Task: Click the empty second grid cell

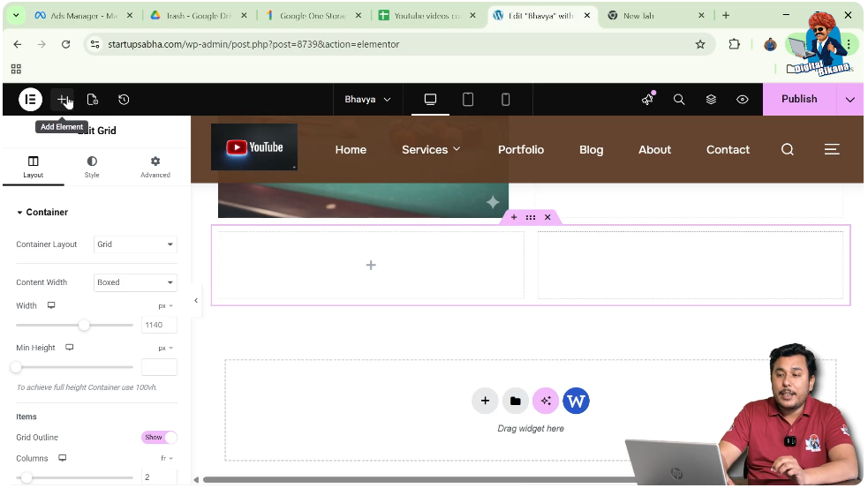Action: 691,265
